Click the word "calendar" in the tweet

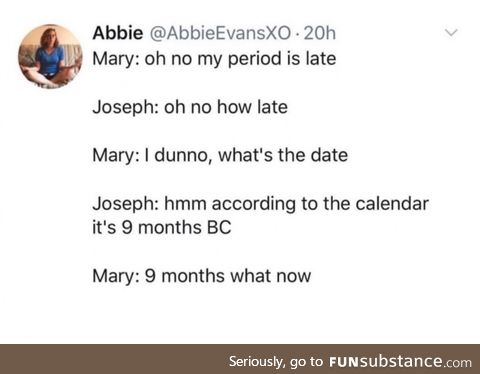coord(392,204)
